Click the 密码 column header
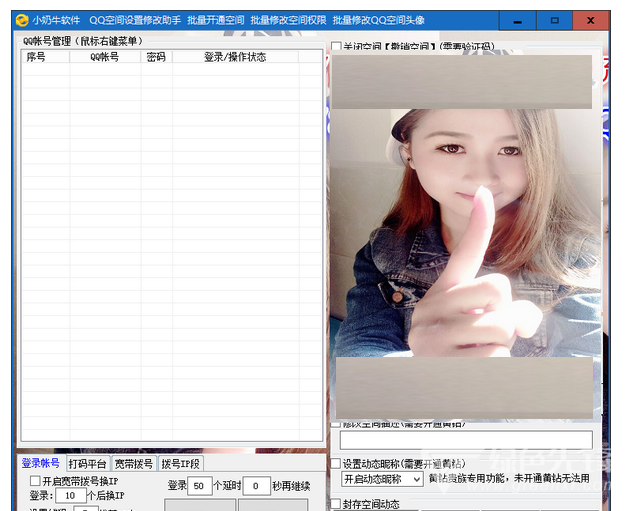 [x=156, y=57]
